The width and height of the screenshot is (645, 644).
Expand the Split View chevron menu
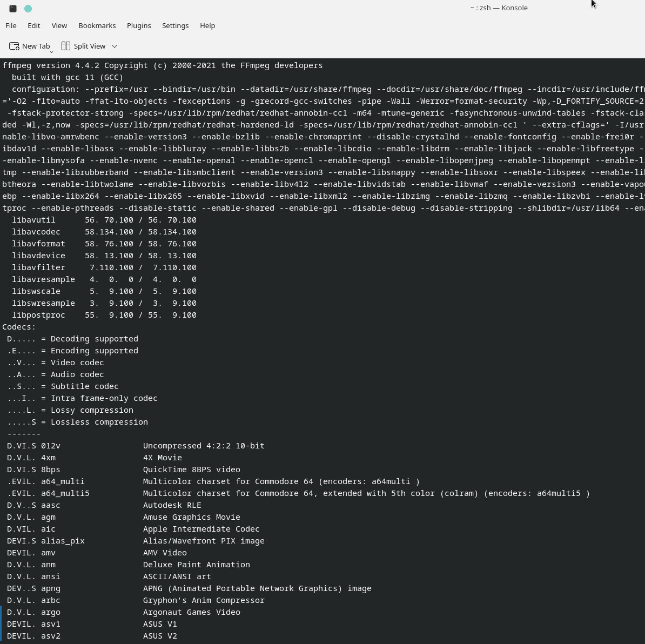tap(114, 46)
